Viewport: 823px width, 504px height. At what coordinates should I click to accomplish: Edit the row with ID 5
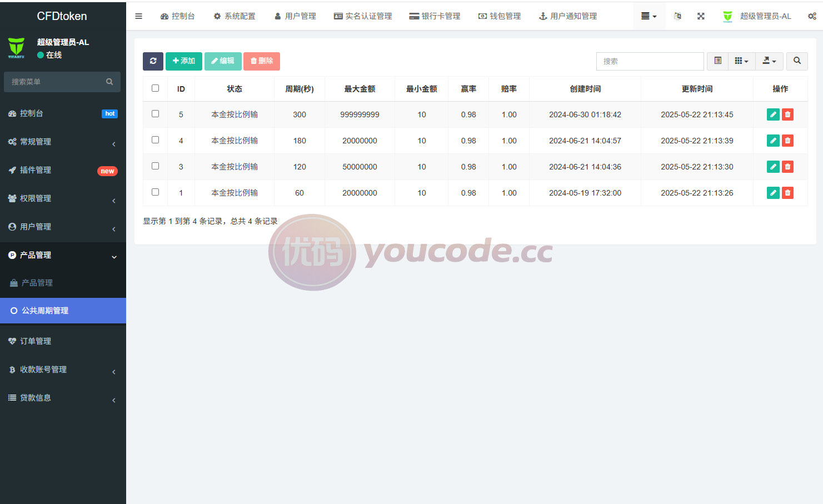pos(773,114)
